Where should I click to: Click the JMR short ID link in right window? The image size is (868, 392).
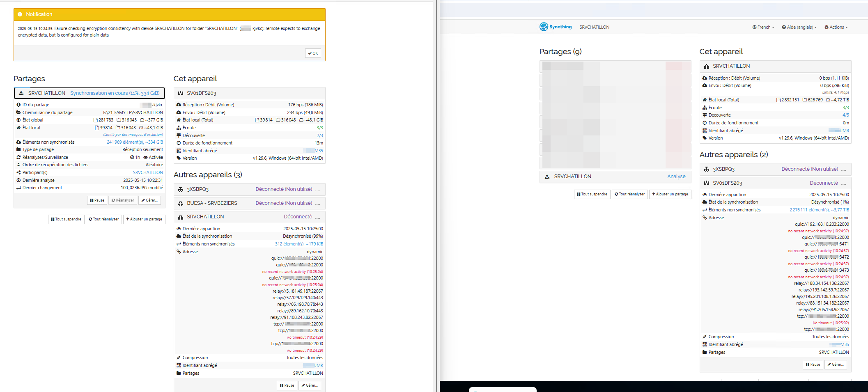click(x=839, y=131)
